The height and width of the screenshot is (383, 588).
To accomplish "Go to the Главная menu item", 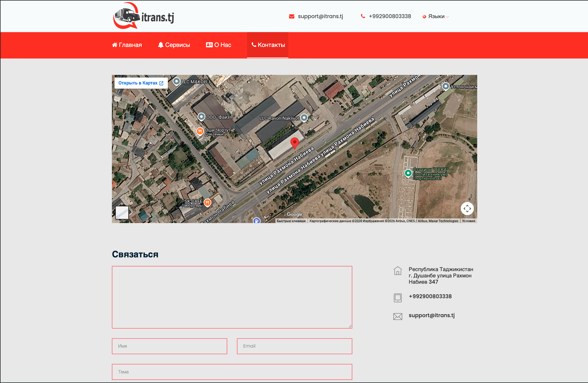I will 127,45.
